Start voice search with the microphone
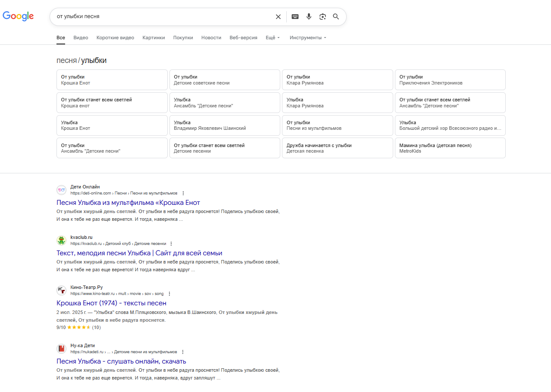The width and height of the screenshot is (551, 392). [x=309, y=17]
